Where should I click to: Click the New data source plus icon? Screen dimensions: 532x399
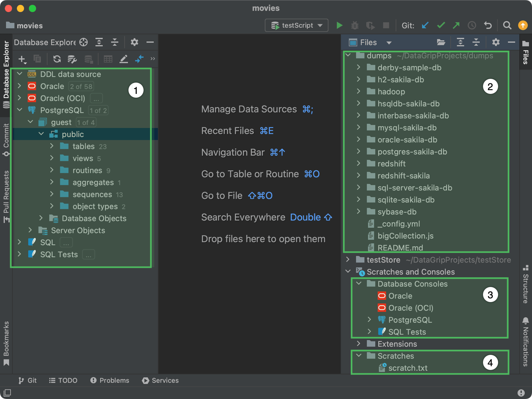coord(22,59)
